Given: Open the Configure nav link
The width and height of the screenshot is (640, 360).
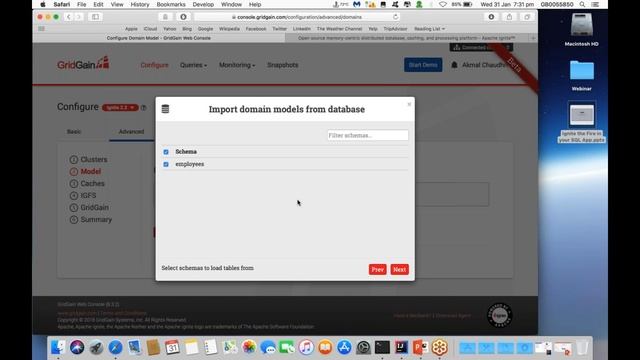Looking at the screenshot, I should [154, 65].
